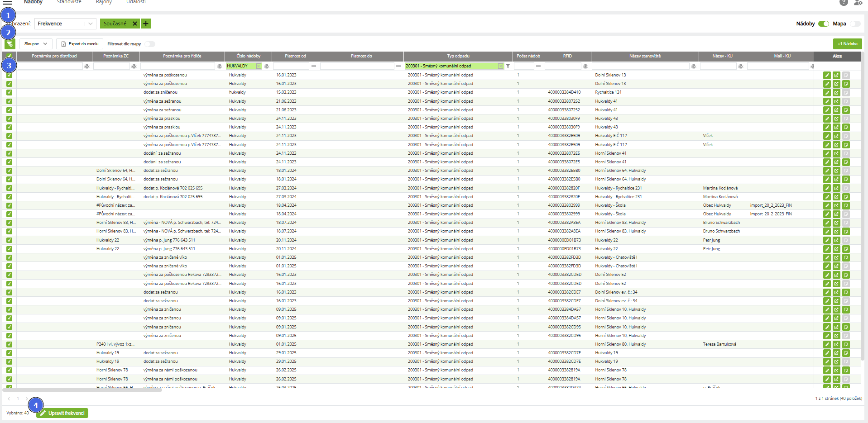Open filter operator icon for Poznámka ZC
Screen dimensions: 868x423
134,67
